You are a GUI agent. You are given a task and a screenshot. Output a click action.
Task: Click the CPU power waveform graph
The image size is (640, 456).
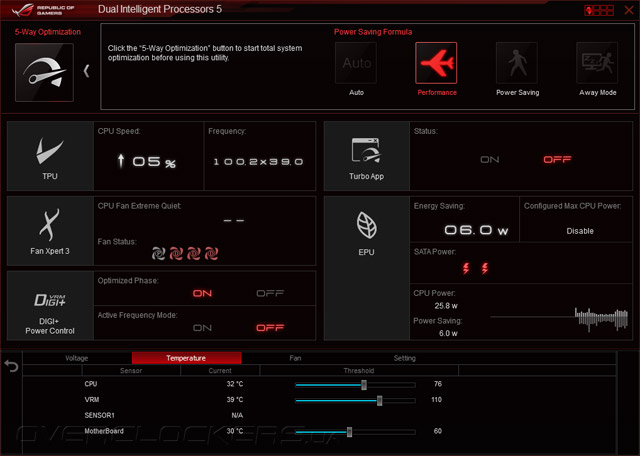point(559,318)
